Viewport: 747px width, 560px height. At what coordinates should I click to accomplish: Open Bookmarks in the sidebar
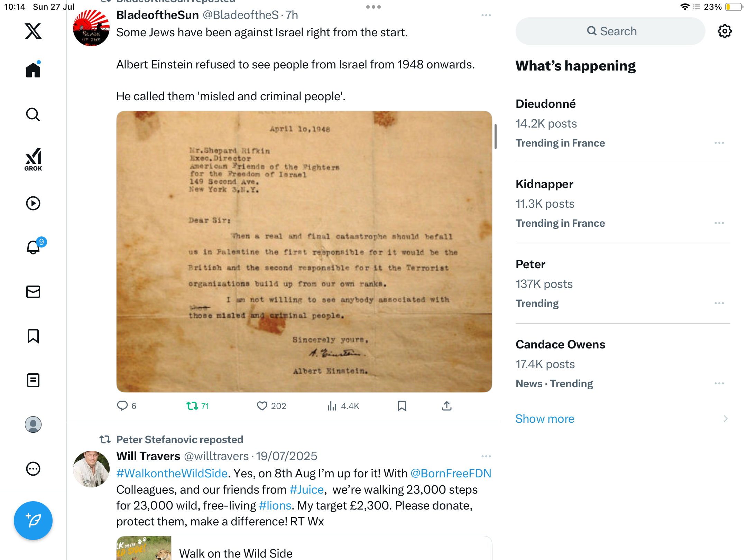coord(33,336)
